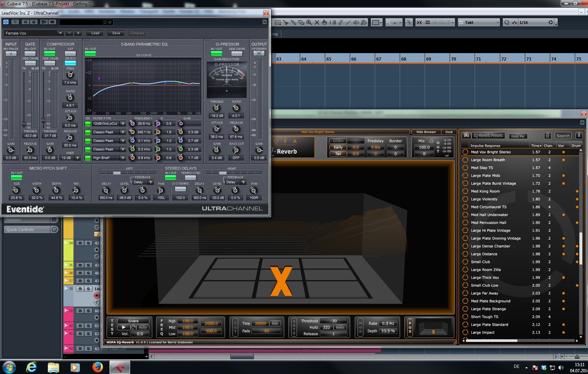Screen dimensions: 588x374
Task: Click the trash icon in IQ-Reverb browser
Action: pyautogui.click(x=547, y=135)
